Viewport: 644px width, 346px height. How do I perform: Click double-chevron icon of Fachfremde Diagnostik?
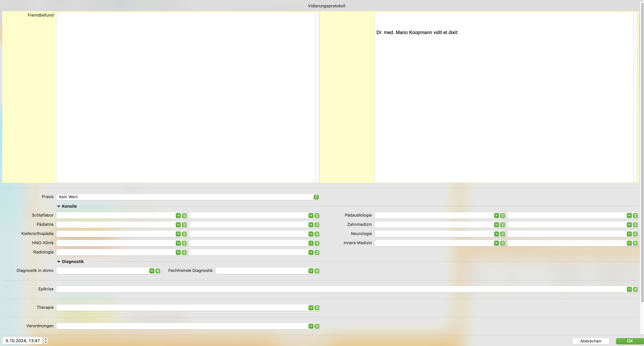(317, 271)
